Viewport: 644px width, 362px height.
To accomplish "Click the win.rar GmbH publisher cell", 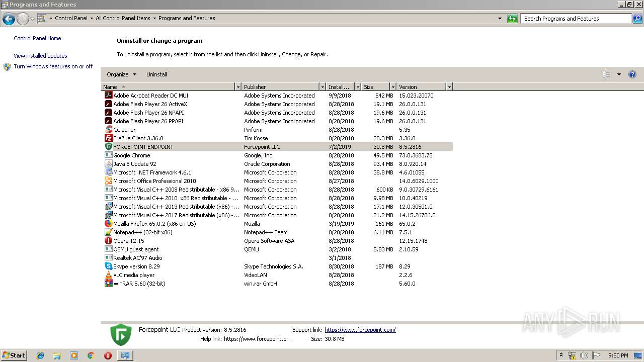I will [x=261, y=284].
